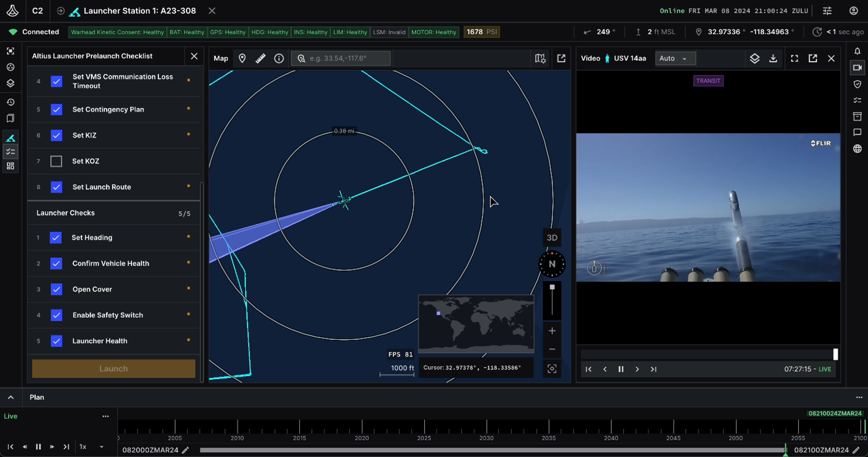Click the Launch button
The width and height of the screenshot is (868, 457).
113,368
